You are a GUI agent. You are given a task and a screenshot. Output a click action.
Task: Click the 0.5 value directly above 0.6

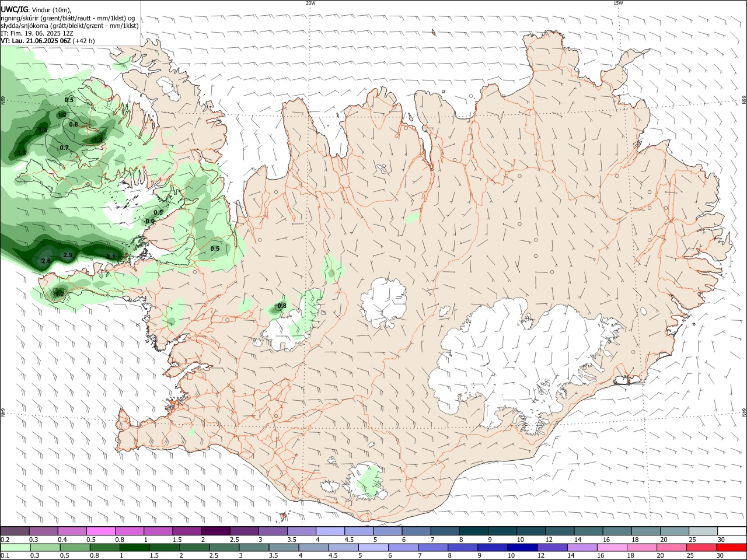pyautogui.click(x=158, y=212)
